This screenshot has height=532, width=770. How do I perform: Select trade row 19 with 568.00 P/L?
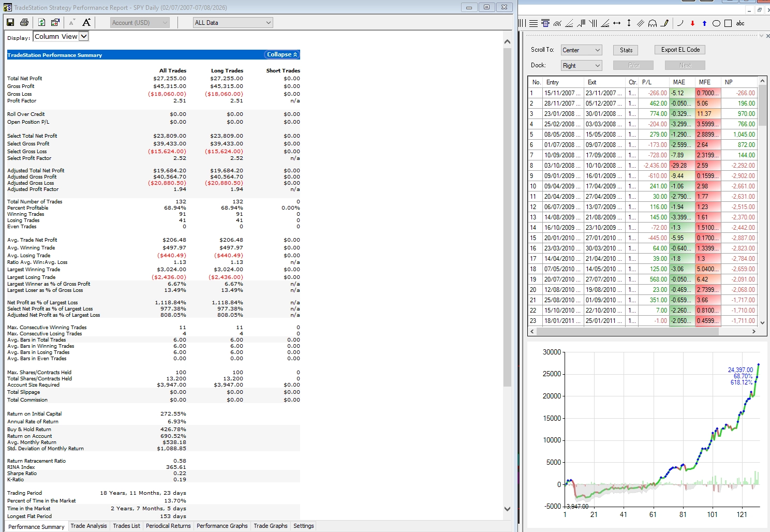pos(642,279)
